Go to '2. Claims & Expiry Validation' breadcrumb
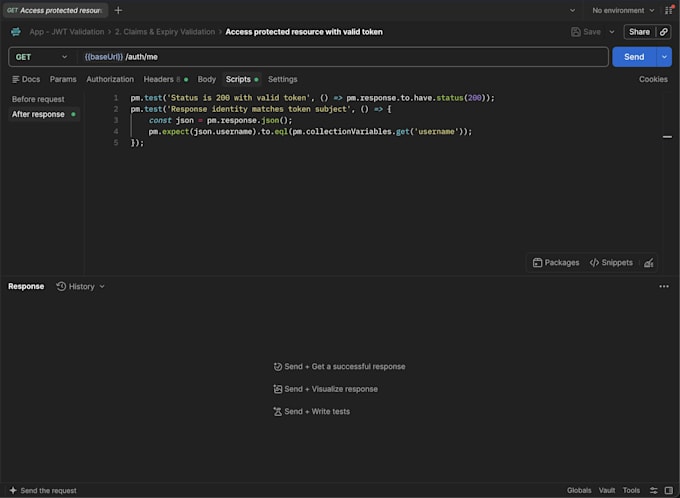This screenshot has height=498, width=680. click(x=165, y=32)
